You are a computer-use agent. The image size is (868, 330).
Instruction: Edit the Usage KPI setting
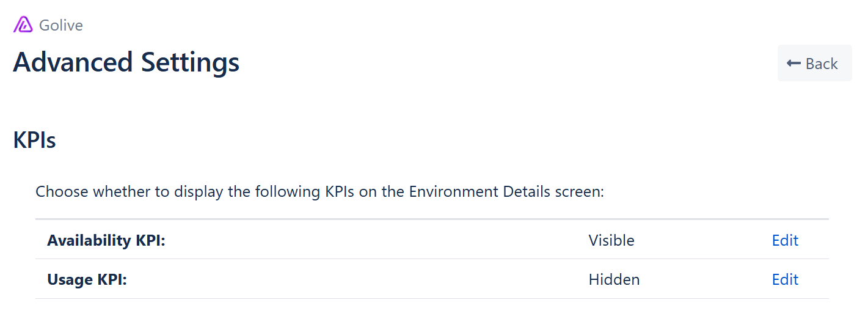tap(785, 279)
